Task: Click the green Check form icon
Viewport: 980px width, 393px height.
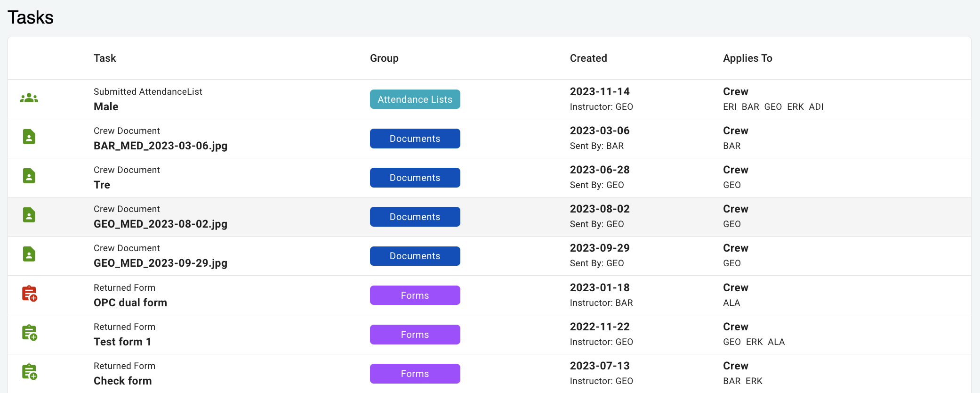Action: click(x=30, y=372)
